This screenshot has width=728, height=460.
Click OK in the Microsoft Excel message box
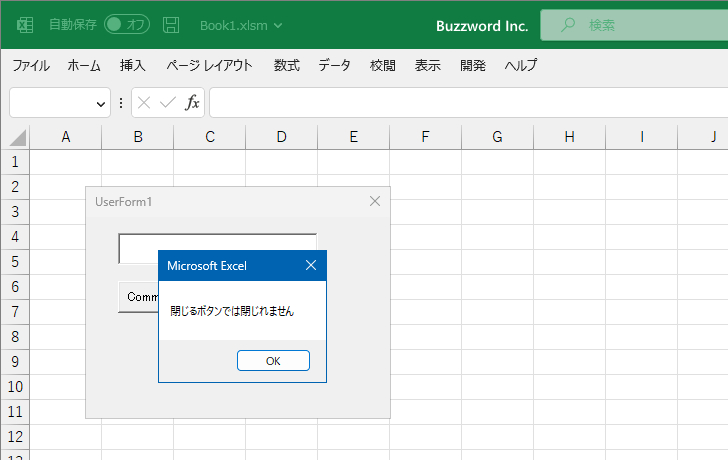pyautogui.click(x=273, y=361)
